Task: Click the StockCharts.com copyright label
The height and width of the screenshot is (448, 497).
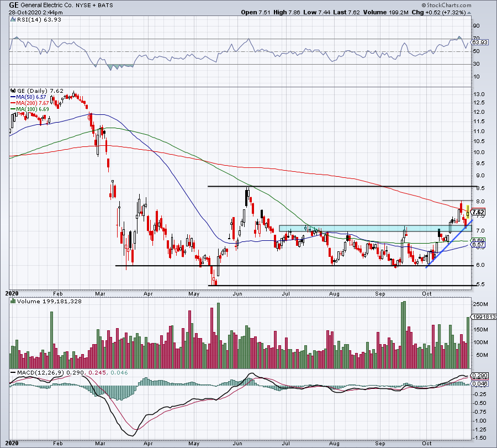Action: [x=446, y=5]
